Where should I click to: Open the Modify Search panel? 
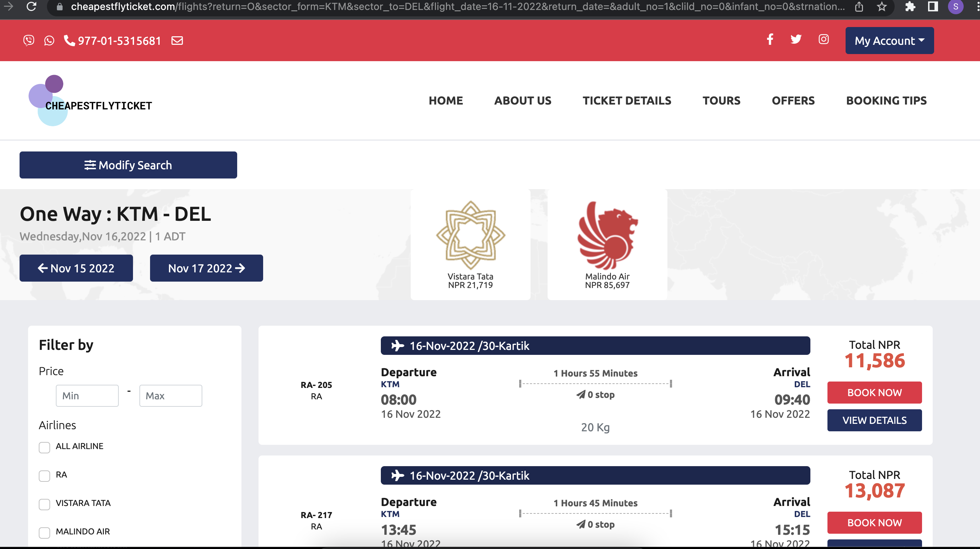pos(128,165)
